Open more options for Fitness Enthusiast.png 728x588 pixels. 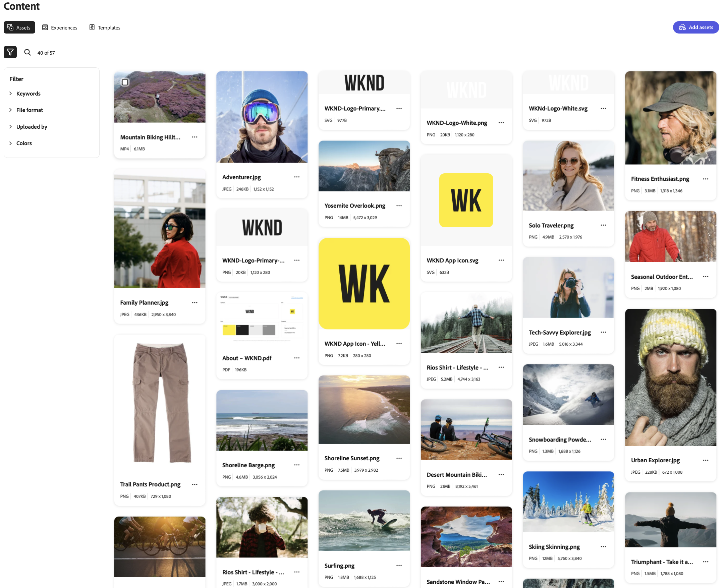click(705, 179)
